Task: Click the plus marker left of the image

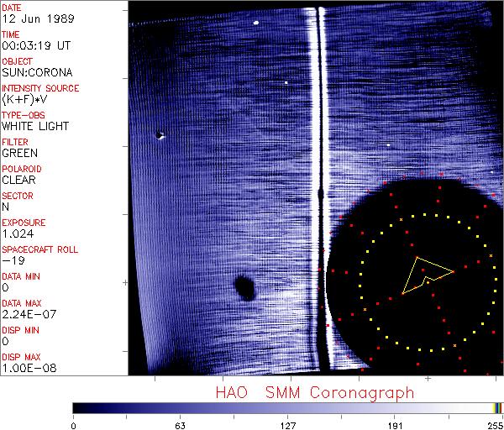Action: (125, 284)
